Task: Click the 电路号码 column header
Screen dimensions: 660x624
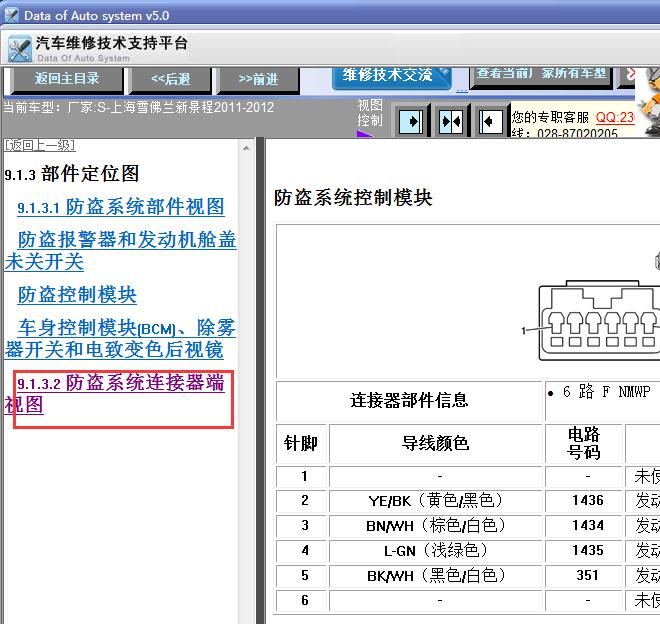Action: pos(583,444)
